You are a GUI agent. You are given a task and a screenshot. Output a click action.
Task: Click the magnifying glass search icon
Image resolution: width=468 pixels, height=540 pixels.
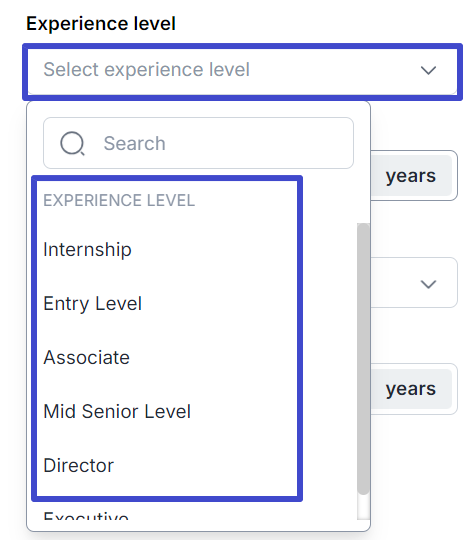tap(72, 143)
